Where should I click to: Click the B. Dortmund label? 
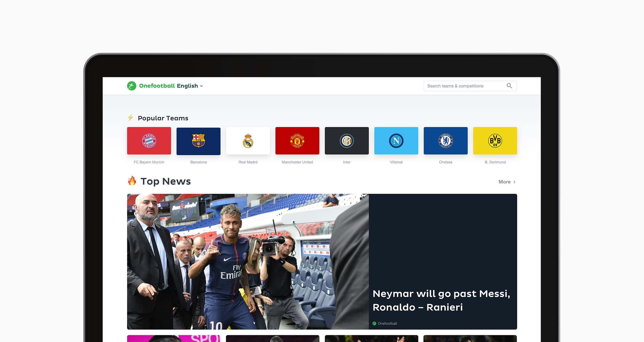[x=495, y=162]
